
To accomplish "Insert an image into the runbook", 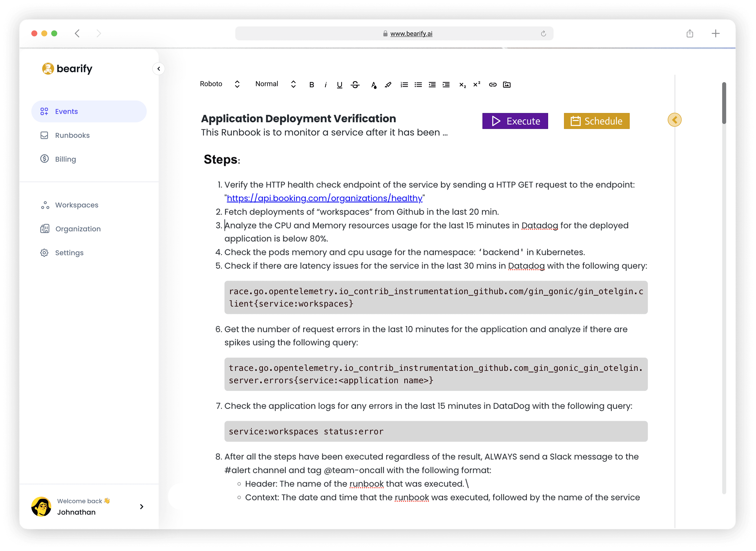I will (507, 85).
